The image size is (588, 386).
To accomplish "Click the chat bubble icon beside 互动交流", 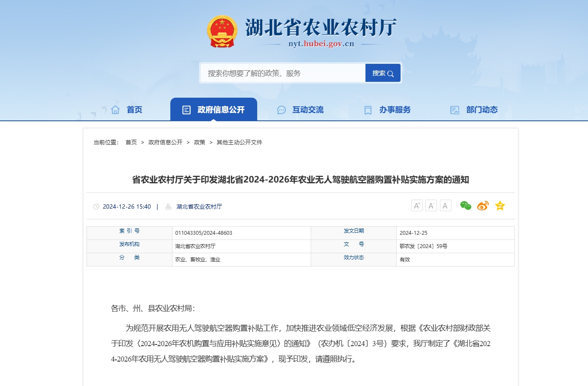I will (x=281, y=110).
